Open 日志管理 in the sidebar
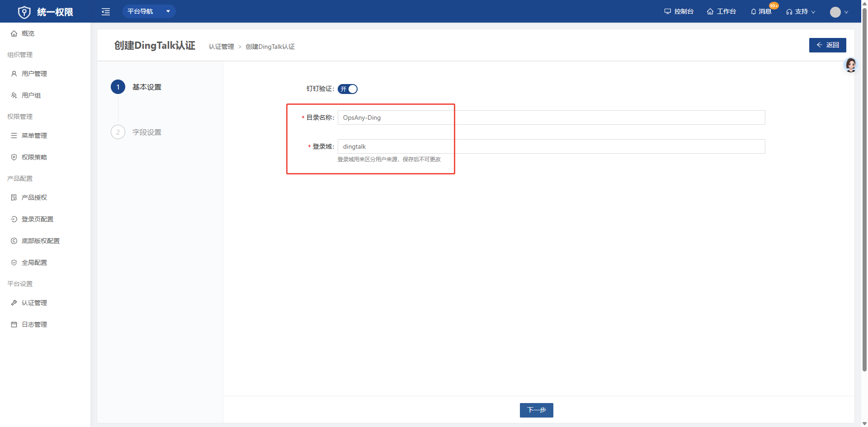 (x=34, y=324)
